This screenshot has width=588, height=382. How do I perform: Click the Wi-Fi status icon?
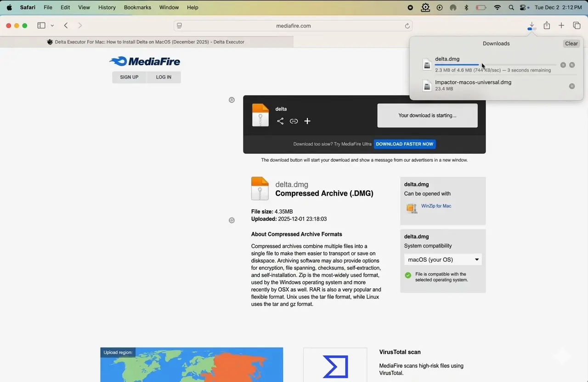(x=497, y=7)
